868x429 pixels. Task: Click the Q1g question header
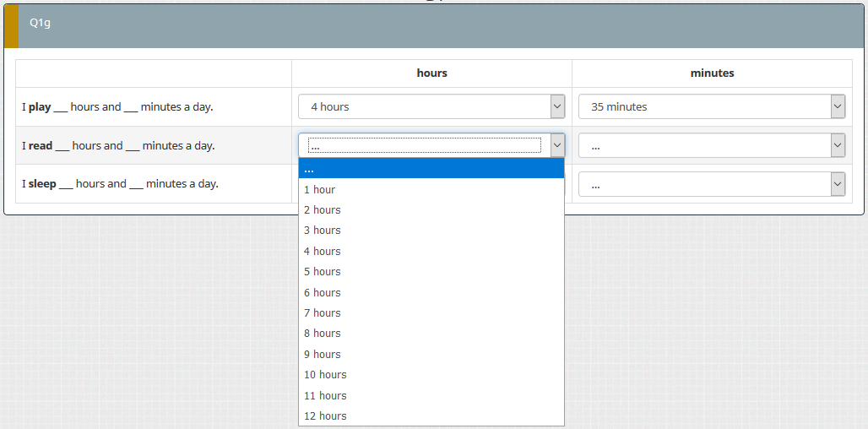tap(41, 24)
